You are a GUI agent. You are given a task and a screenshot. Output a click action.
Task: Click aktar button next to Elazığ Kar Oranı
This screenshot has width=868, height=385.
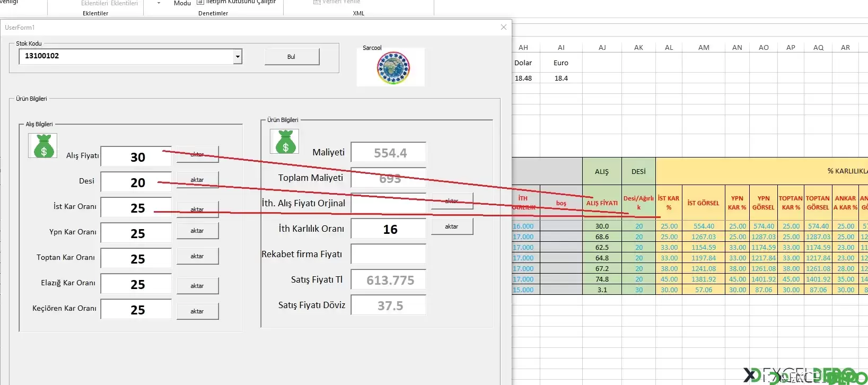[197, 286]
